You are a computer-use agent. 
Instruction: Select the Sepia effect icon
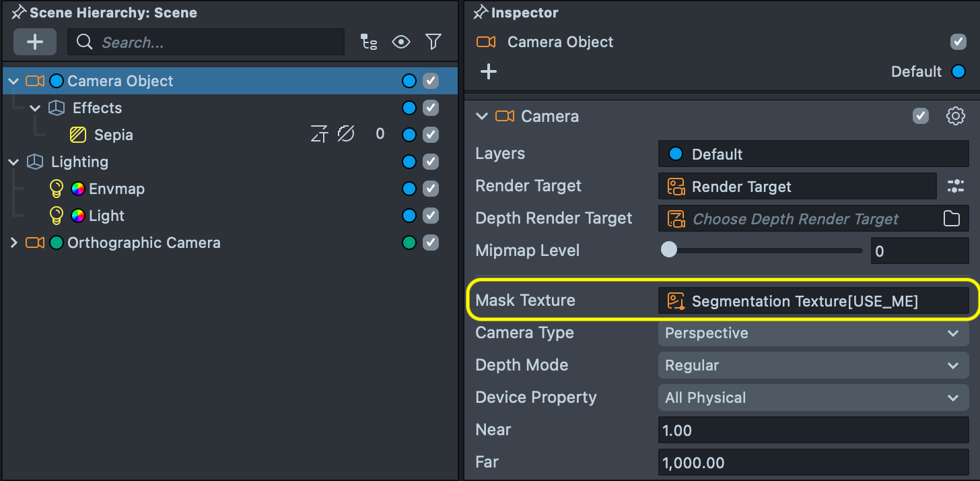77,134
